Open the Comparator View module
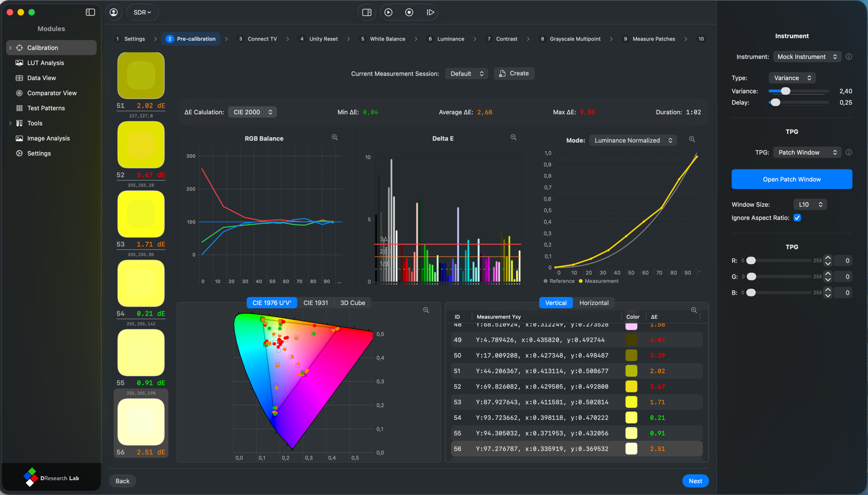Image resolution: width=868 pixels, height=495 pixels. pyautogui.click(x=52, y=93)
